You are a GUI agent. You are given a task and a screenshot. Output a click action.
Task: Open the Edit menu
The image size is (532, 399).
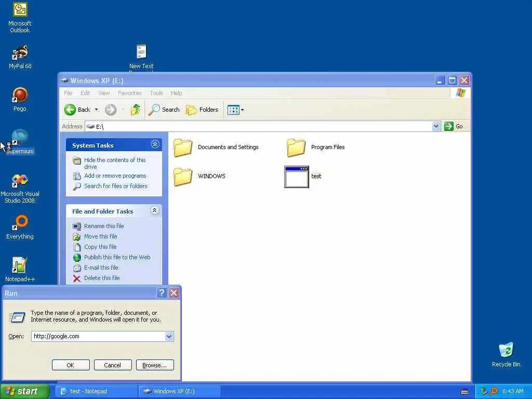coord(85,93)
